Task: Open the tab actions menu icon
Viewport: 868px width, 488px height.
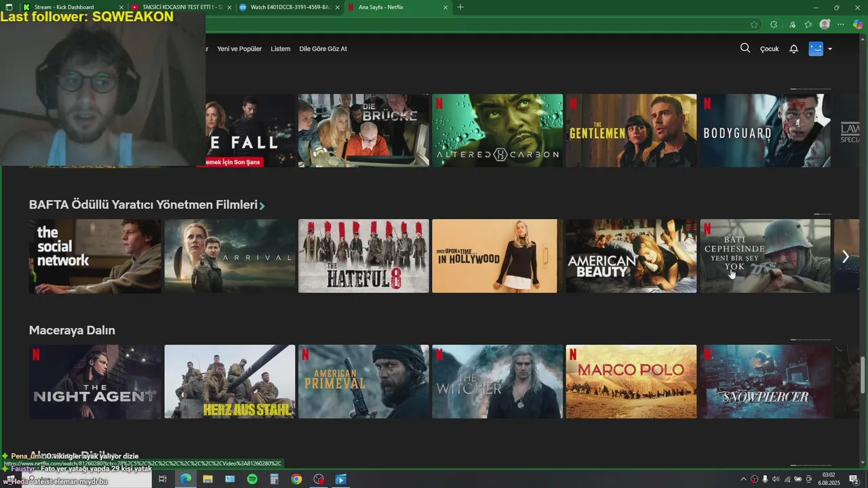Action: click(9, 7)
